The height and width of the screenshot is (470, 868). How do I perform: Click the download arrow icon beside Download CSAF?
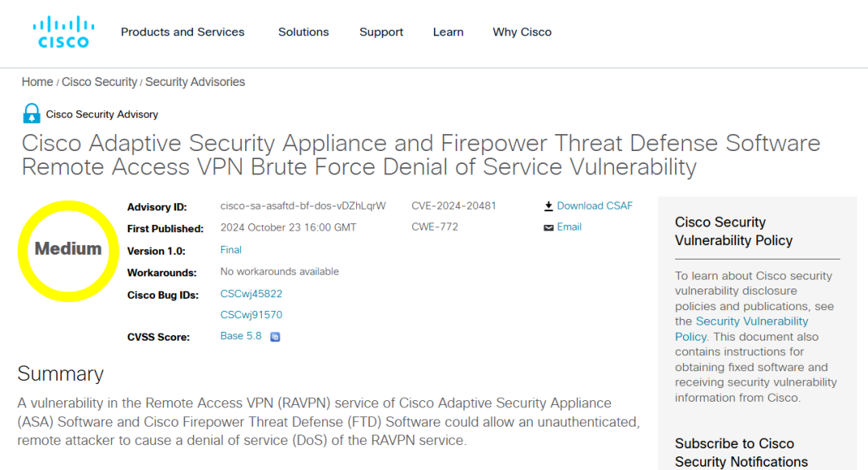click(x=548, y=206)
